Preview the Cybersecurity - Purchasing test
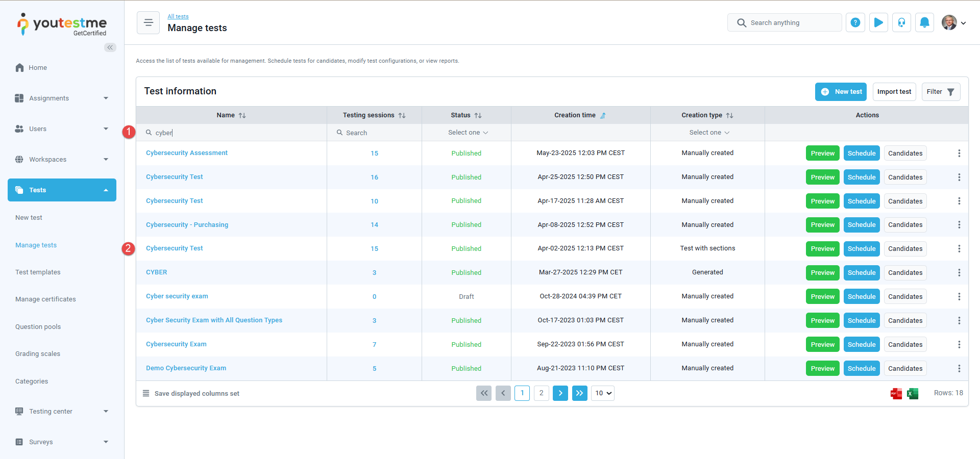 click(x=822, y=224)
